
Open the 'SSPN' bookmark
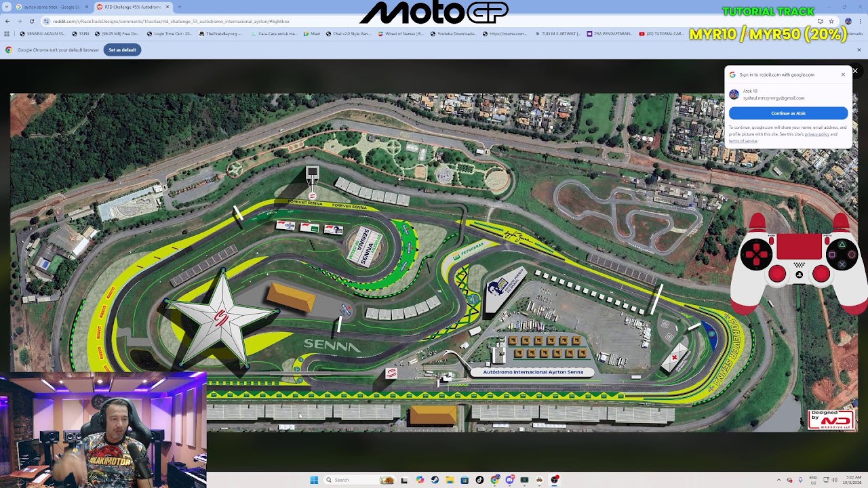[80, 33]
